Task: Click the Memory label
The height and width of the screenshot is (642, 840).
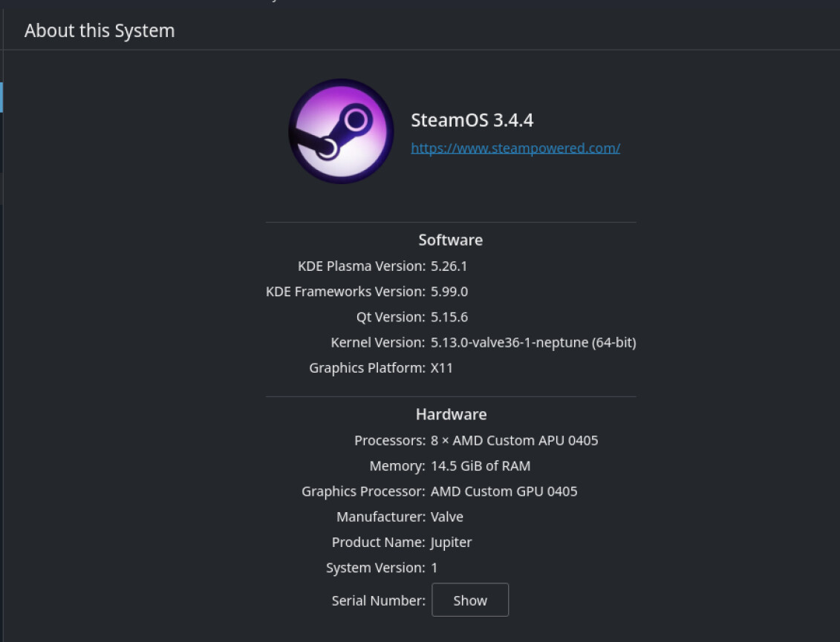Action: 397,466
